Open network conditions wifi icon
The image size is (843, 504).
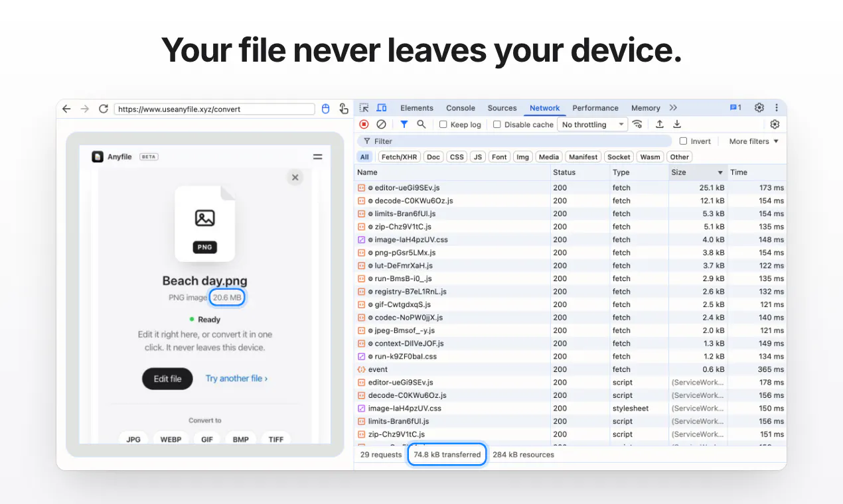coord(637,124)
